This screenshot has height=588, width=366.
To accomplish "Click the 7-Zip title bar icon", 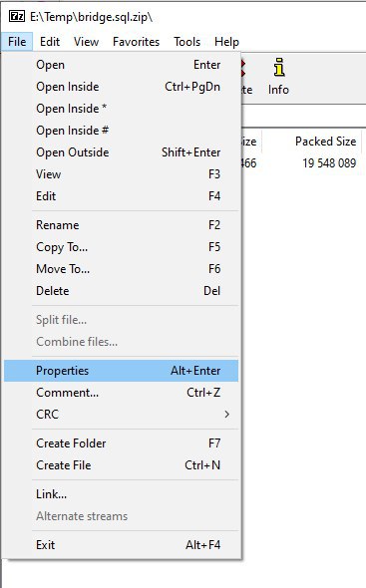I will [x=17, y=17].
